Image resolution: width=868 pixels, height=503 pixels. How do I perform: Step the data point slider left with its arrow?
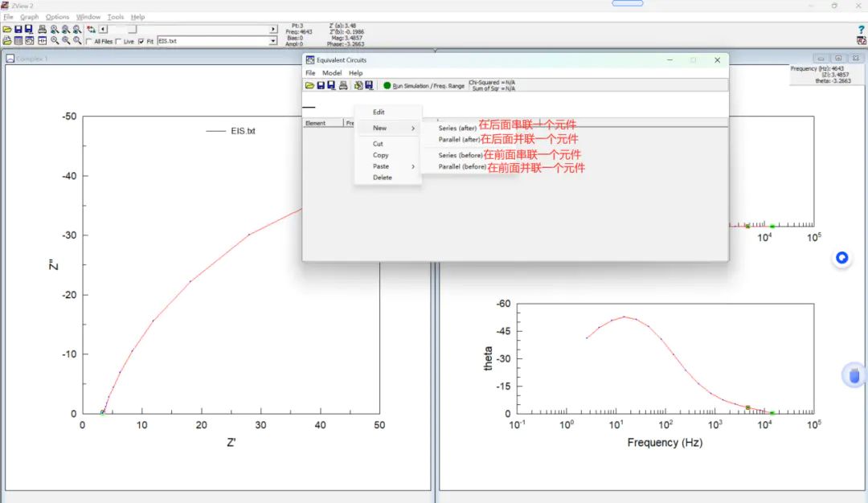click(x=103, y=29)
